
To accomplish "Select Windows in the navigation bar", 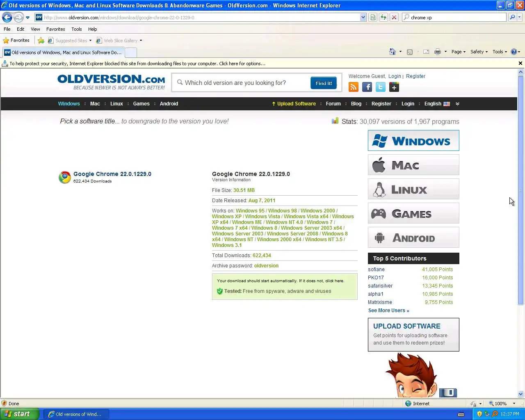I will point(69,104).
